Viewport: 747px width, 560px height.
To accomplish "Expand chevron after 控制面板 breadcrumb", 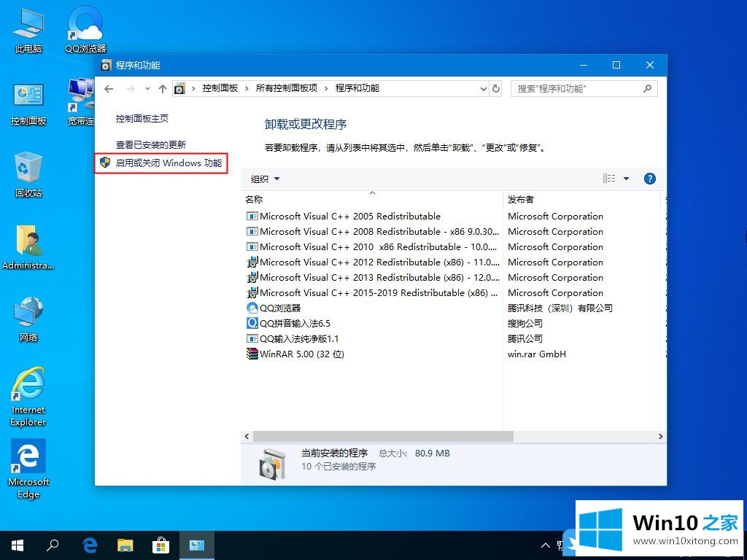I will (247, 88).
